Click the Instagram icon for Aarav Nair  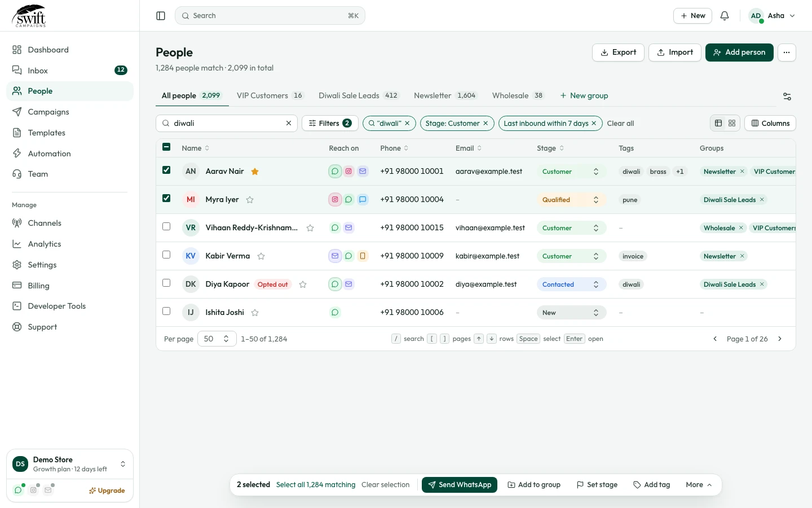[348, 171]
